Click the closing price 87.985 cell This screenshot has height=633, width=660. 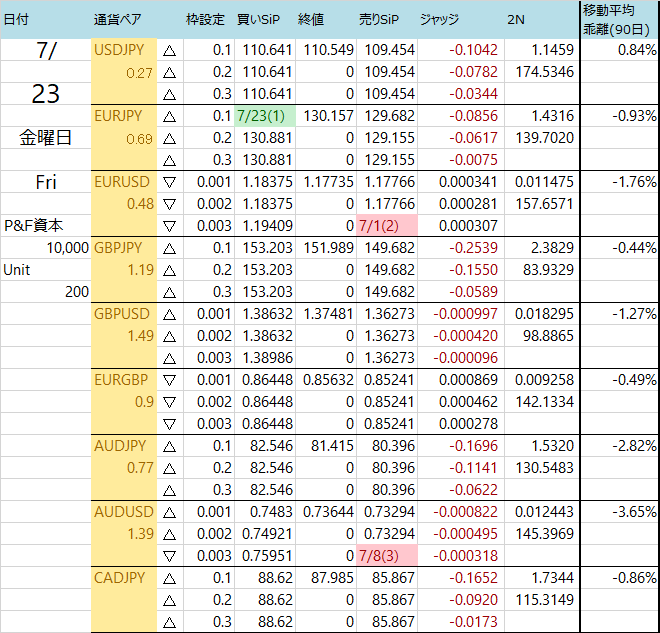tap(326, 577)
